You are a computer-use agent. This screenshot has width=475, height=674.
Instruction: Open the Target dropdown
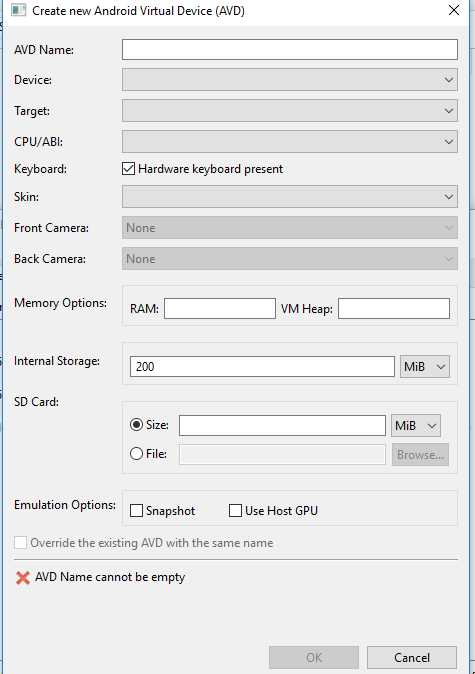(x=289, y=111)
